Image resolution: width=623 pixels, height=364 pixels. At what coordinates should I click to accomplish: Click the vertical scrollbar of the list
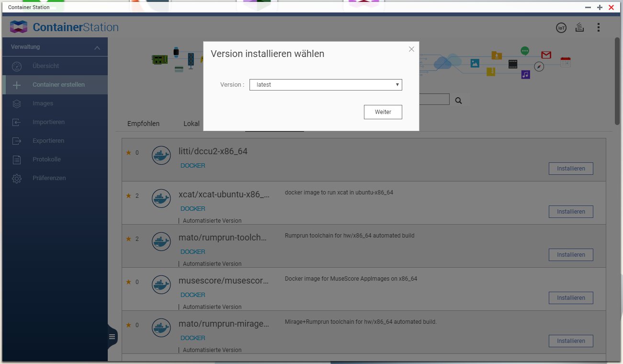click(x=617, y=81)
